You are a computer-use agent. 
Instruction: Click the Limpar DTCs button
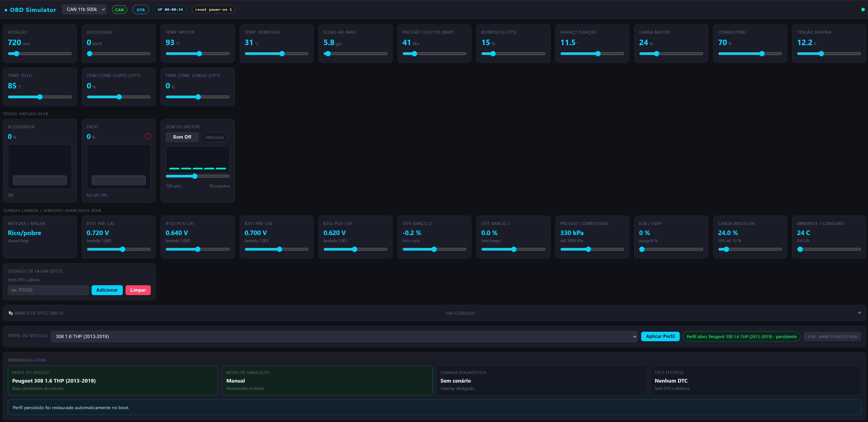[138, 290]
